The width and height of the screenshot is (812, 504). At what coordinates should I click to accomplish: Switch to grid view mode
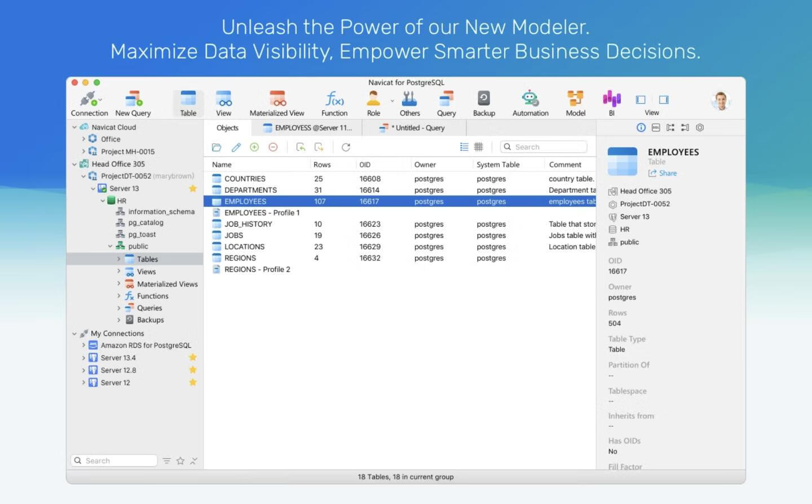click(x=479, y=147)
